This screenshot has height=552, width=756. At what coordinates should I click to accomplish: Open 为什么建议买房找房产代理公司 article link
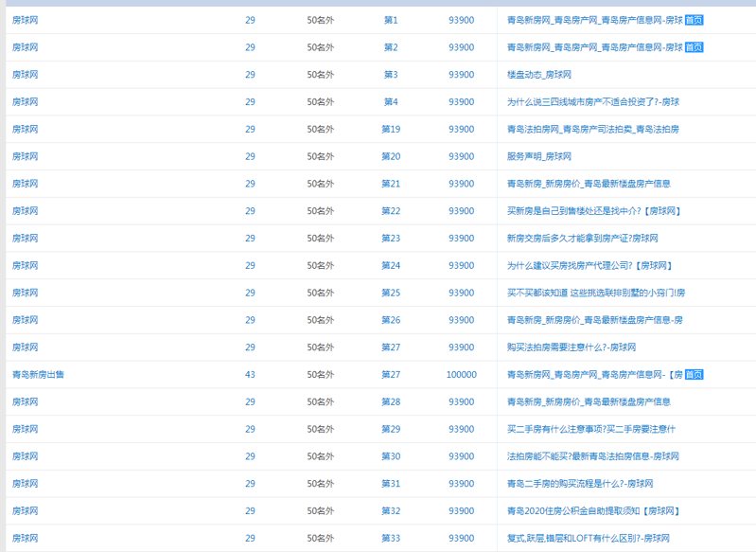coord(589,265)
